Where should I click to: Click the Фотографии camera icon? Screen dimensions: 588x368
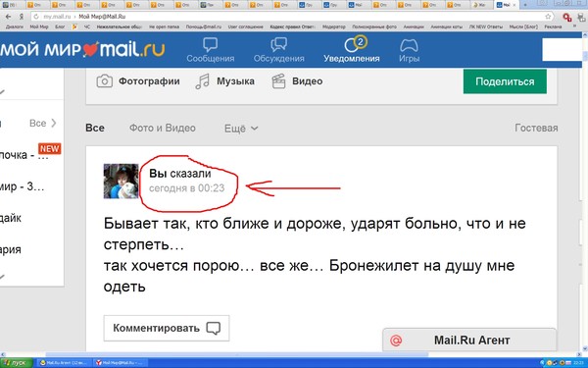click(x=104, y=81)
